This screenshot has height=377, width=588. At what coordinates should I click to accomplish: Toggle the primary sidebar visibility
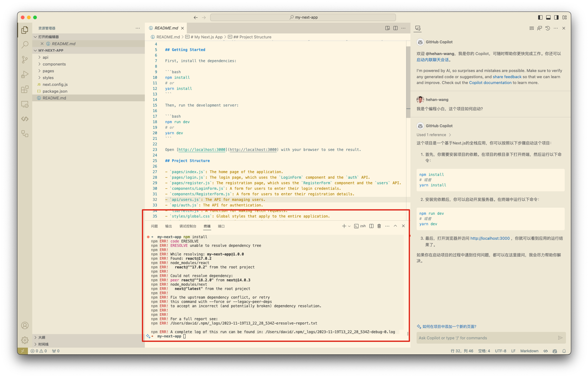[x=540, y=17]
